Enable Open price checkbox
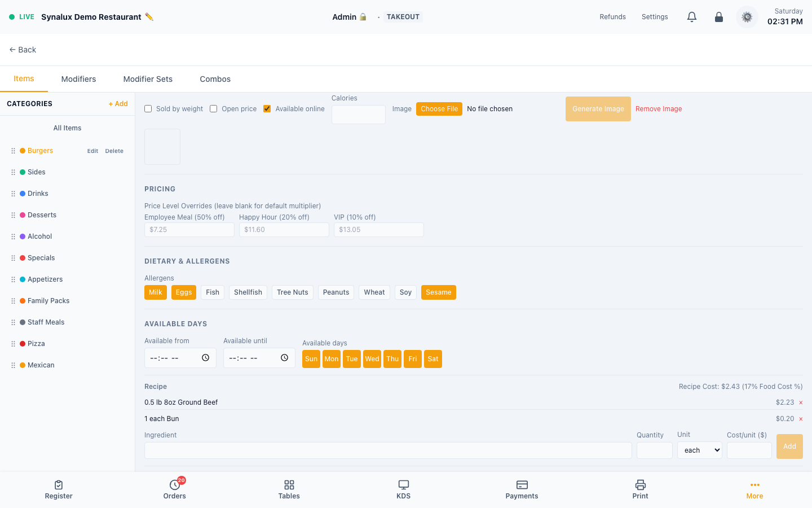812x508 pixels. (x=214, y=109)
